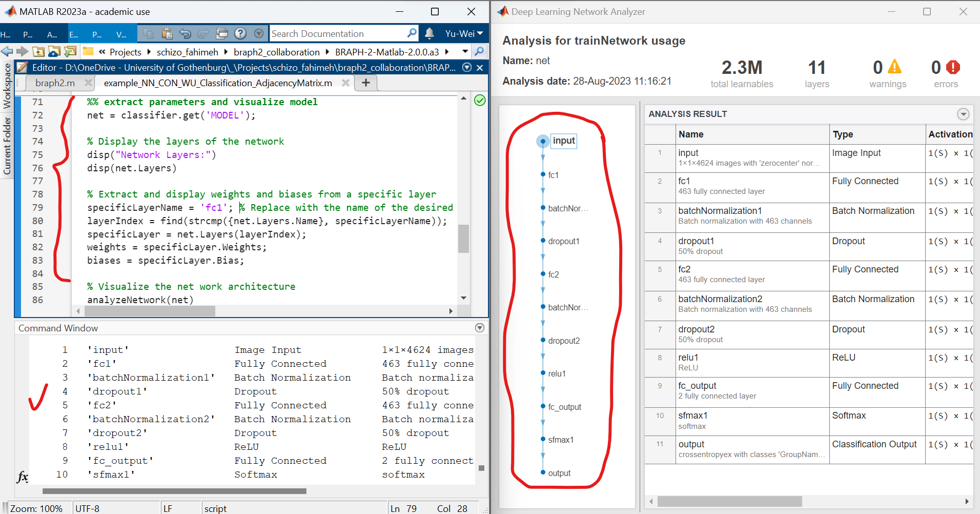Click the folder search magnifier icon

tap(479, 52)
